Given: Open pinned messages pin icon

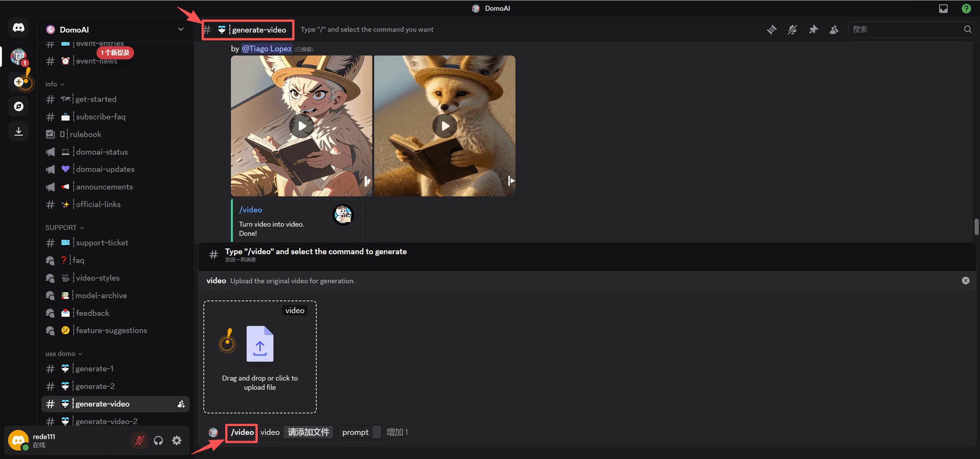Looking at the screenshot, I should pos(813,29).
